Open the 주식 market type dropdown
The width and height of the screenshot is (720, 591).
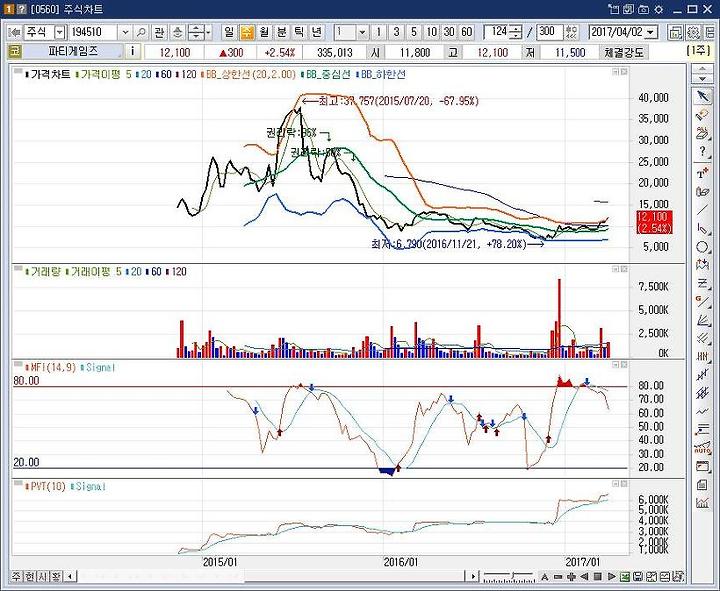(x=60, y=32)
